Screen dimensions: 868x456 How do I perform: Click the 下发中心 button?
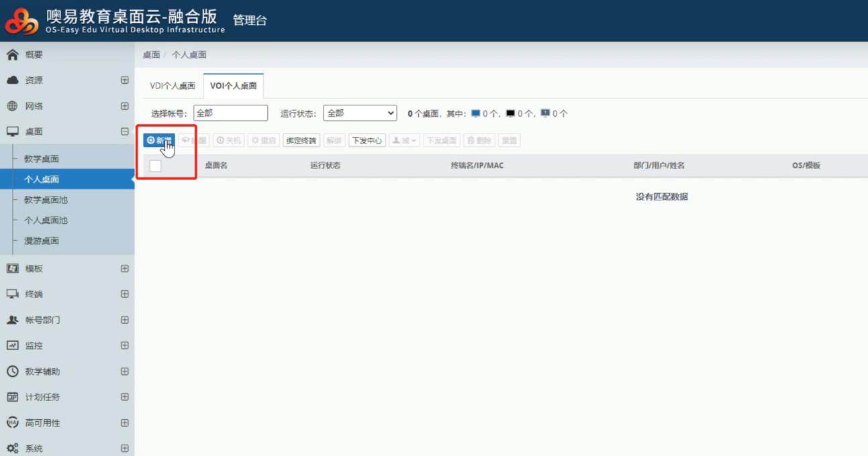point(367,141)
